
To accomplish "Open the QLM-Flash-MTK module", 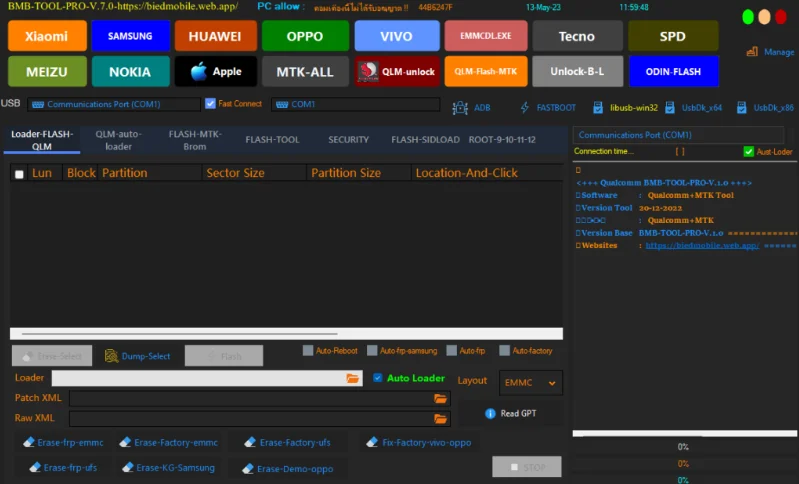I will [x=486, y=71].
